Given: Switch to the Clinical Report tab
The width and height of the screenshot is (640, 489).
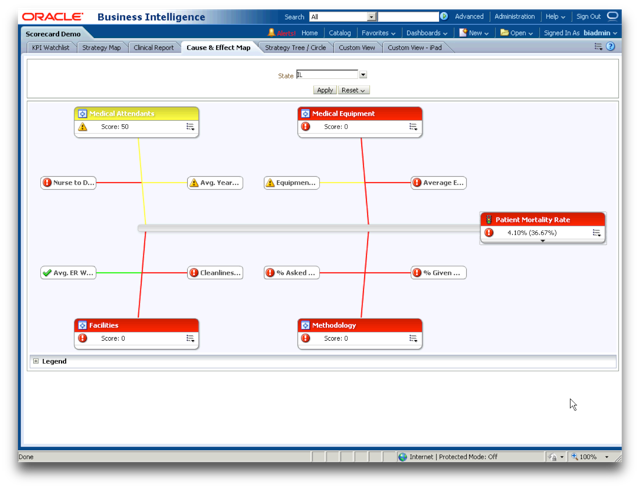Looking at the screenshot, I should point(153,47).
